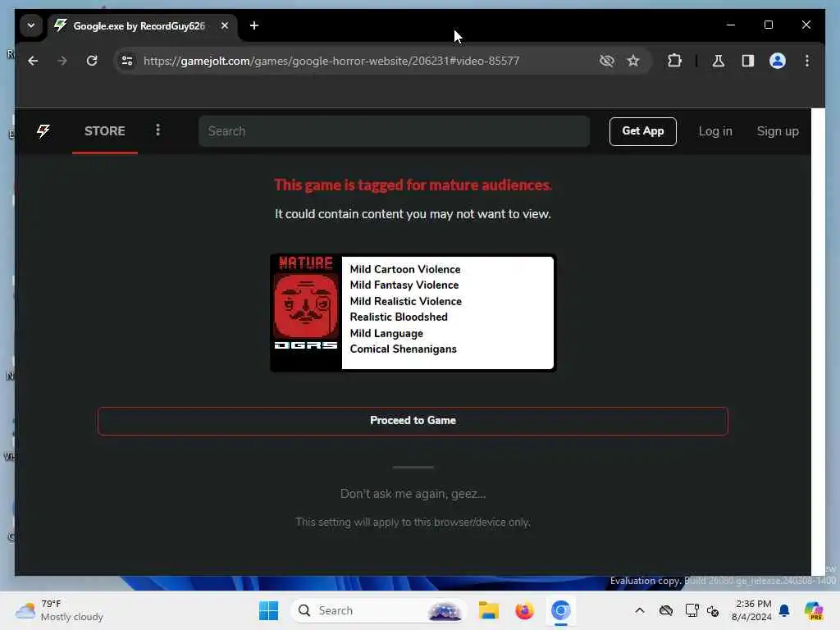
Task: Select the Google.exe by RecordGuy626 tab
Action: pos(139,25)
